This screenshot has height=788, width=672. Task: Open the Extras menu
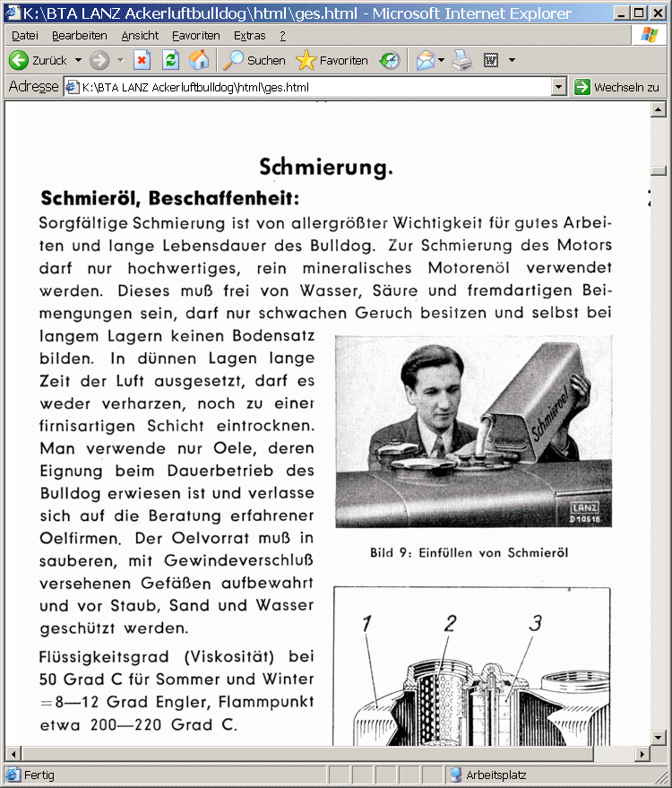click(x=250, y=36)
